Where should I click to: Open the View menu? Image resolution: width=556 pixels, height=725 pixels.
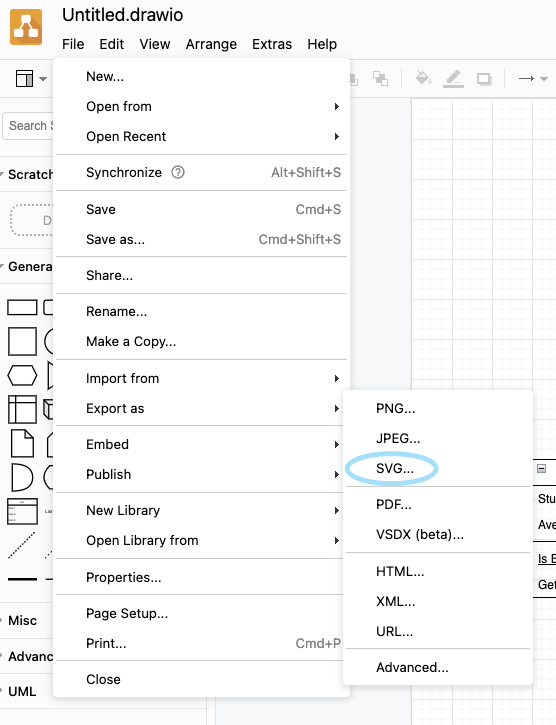(x=155, y=44)
